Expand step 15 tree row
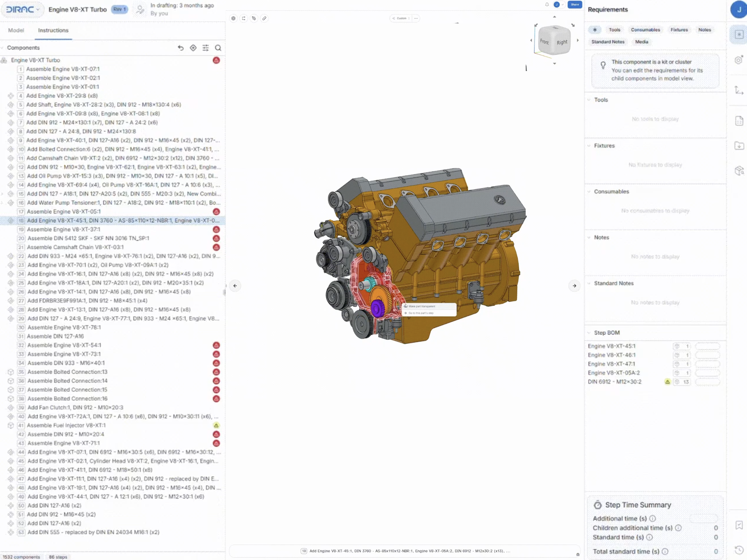This screenshot has width=747, height=560. coord(3,194)
